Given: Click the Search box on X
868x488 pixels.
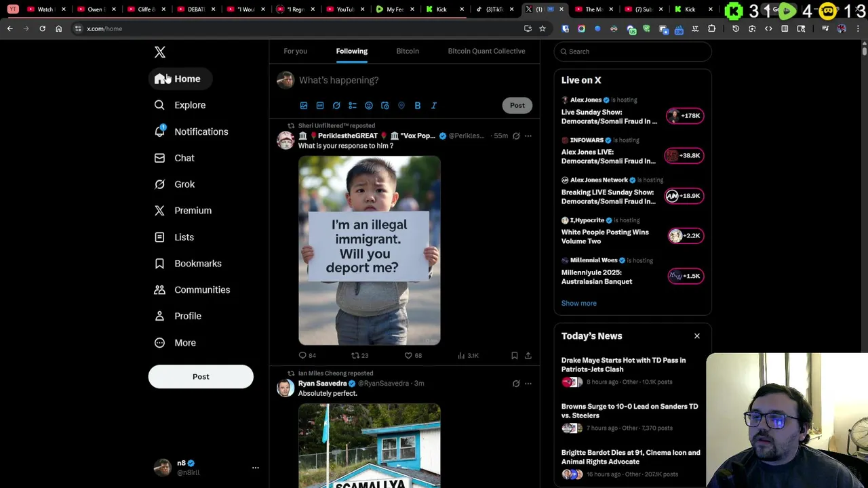Looking at the screenshot, I should (633, 52).
